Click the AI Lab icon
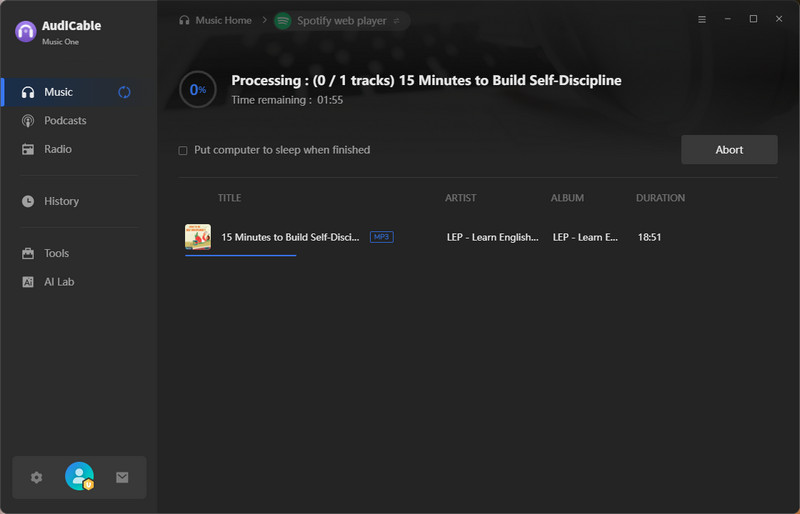Image resolution: width=800 pixels, height=514 pixels. coord(28,282)
